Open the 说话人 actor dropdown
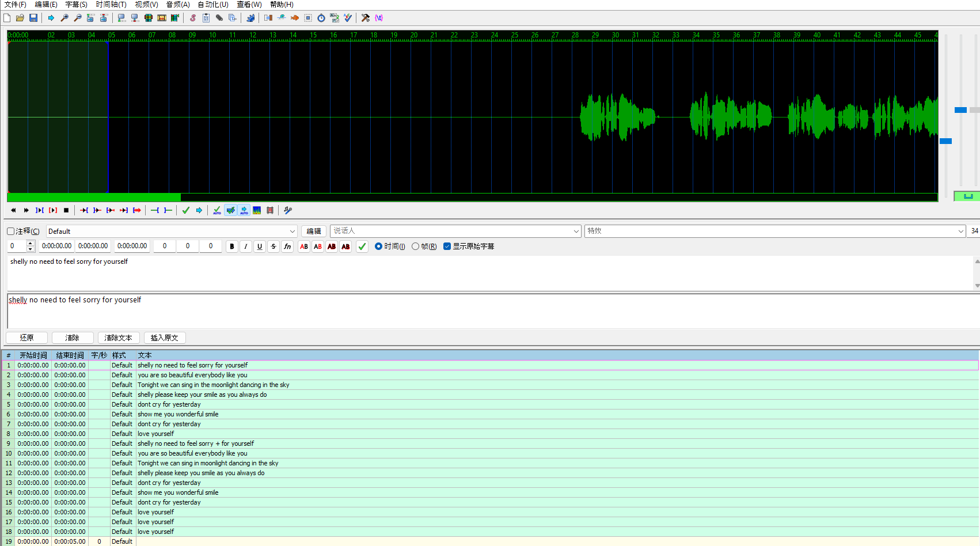 [576, 232]
